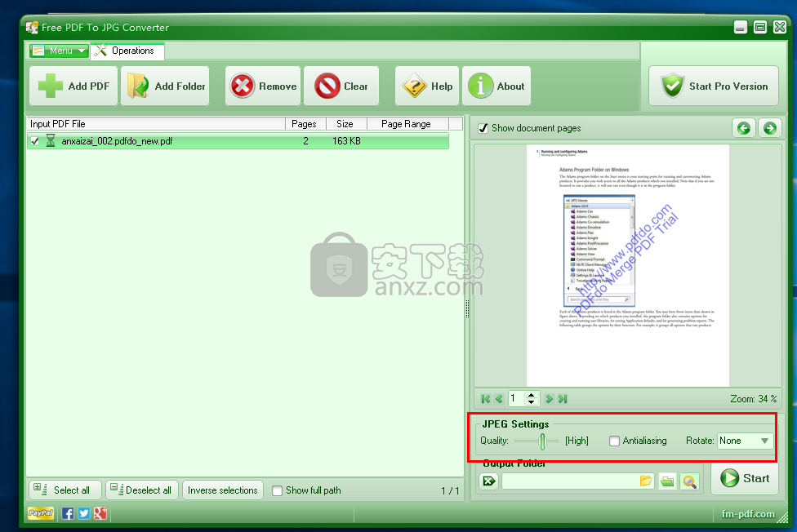The image size is (797, 532).
Task: Go to next preview page
Action: click(549, 399)
